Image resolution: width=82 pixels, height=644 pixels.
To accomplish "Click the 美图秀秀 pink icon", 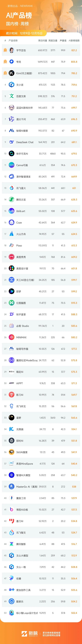I will coord(11,257).
